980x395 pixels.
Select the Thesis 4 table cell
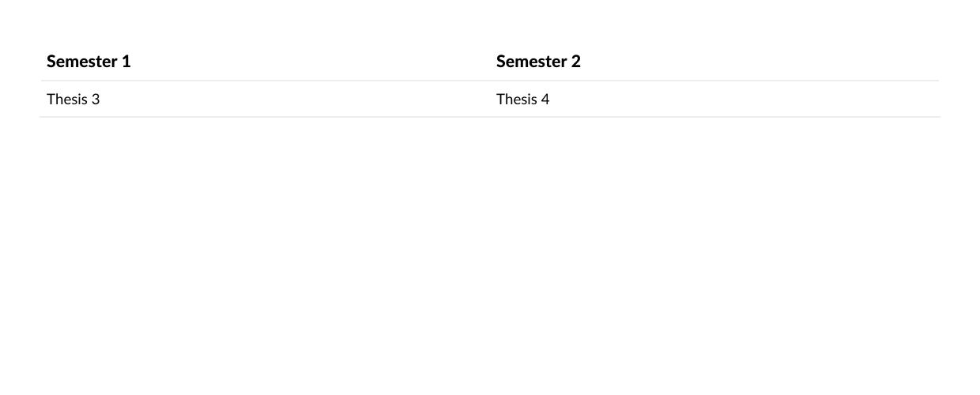pyautogui.click(x=714, y=99)
